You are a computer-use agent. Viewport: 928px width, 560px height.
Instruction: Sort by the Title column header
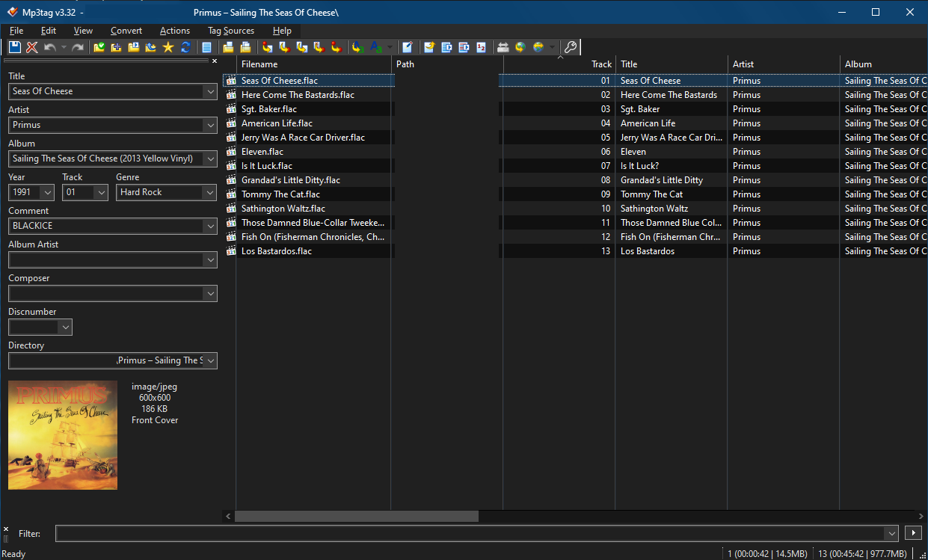coord(672,64)
